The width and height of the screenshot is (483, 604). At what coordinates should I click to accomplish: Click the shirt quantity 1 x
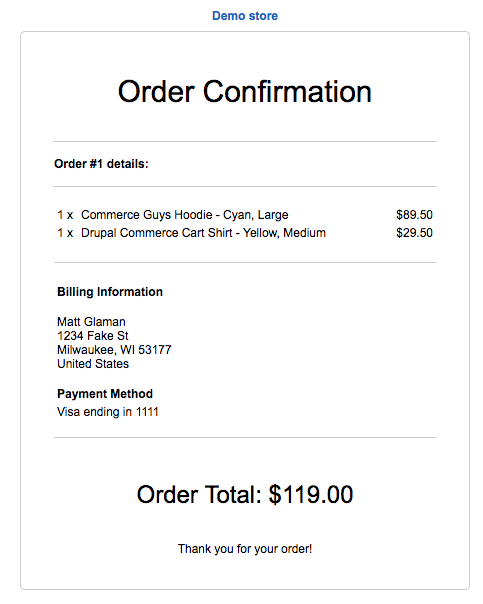[65, 233]
